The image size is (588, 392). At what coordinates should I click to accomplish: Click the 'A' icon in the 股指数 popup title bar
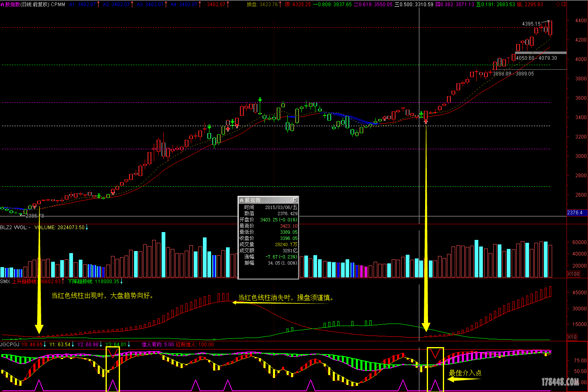point(242,200)
